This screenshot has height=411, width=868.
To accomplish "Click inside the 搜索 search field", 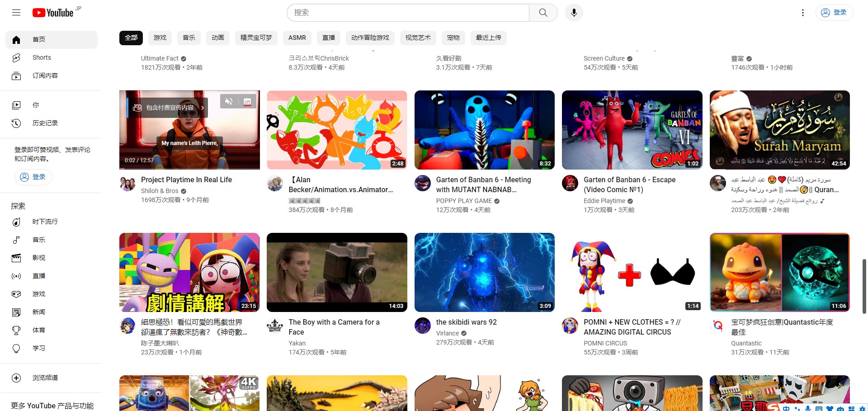I will 408,13.
